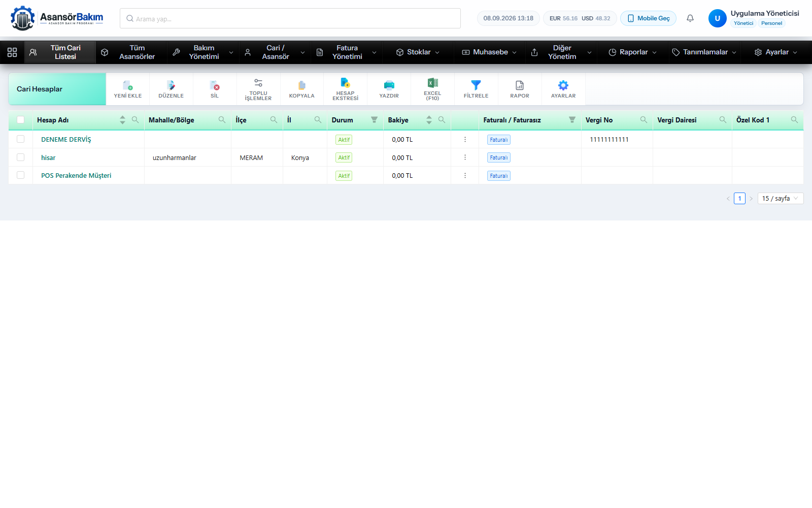
Task: Click the Arama yap search field
Action: coord(290,18)
